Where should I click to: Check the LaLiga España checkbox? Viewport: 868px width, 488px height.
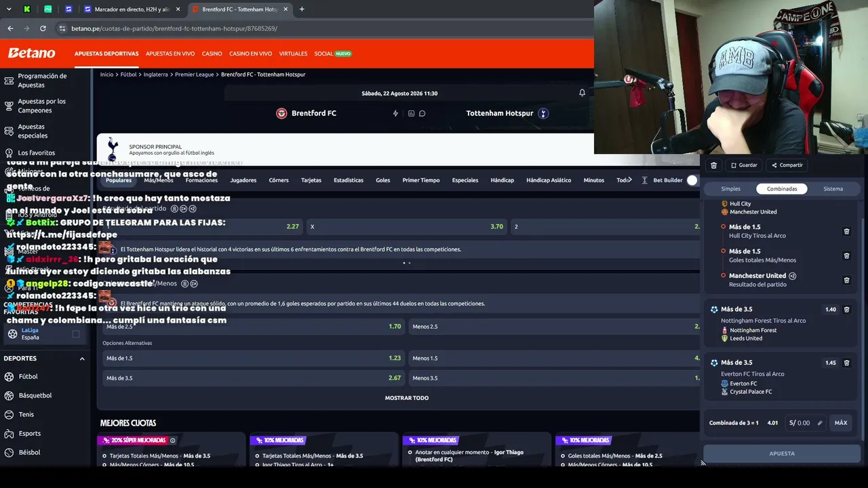click(76, 333)
